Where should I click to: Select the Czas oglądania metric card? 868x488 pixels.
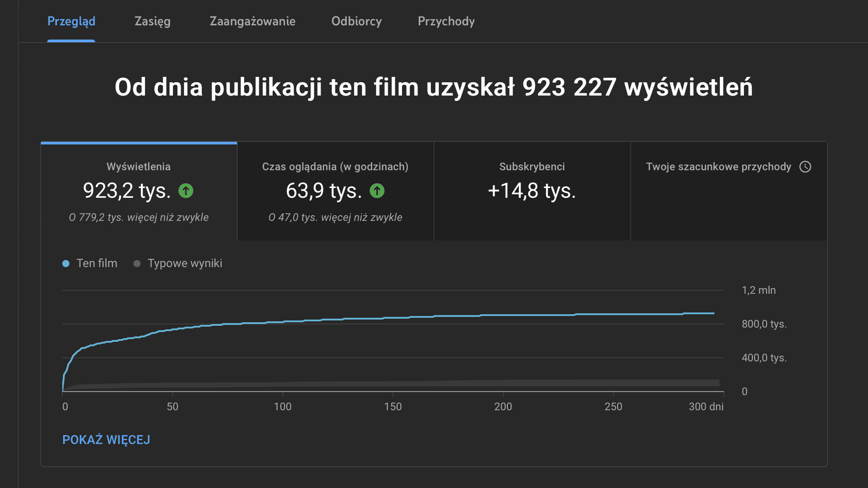click(x=335, y=192)
